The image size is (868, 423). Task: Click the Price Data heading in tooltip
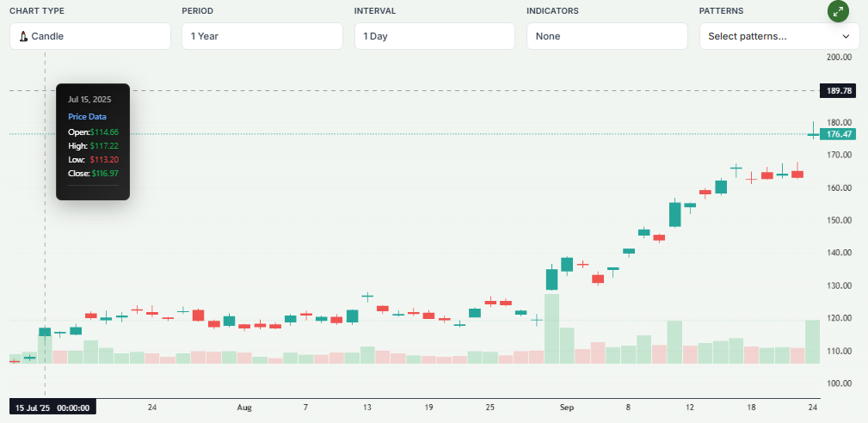click(87, 116)
